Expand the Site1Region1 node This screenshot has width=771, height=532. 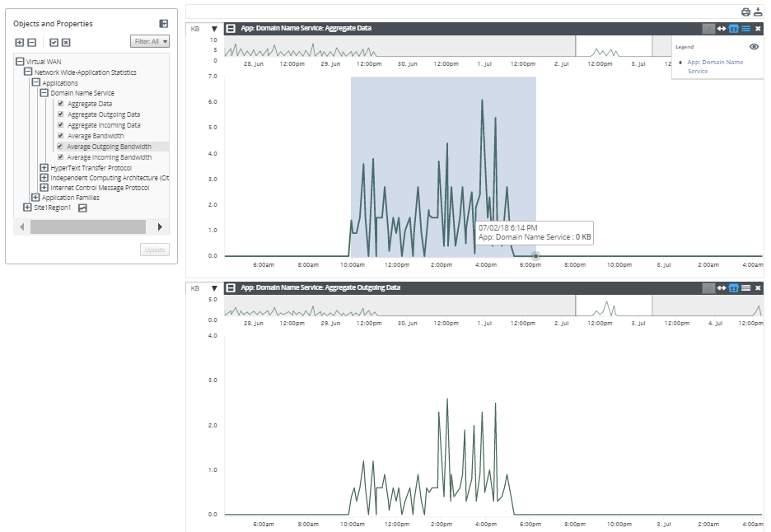pyautogui.click(x=27, y=208)
